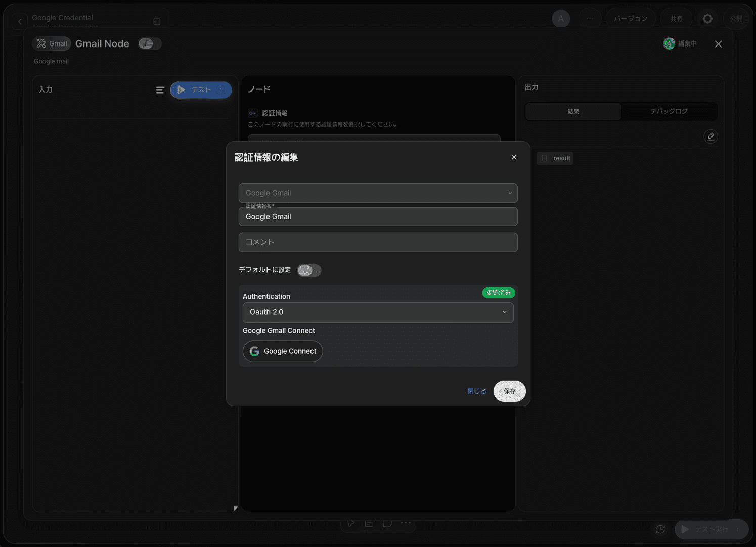Image resolution: width=756 pixels, height=547 pixels.
Task: Close the 認証情報の編集 dialog
Action: (x=514, y=157)
